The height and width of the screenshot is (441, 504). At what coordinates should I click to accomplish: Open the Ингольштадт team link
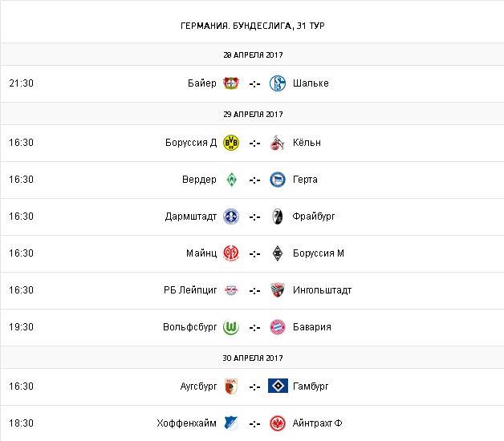[x=323, y=290]
